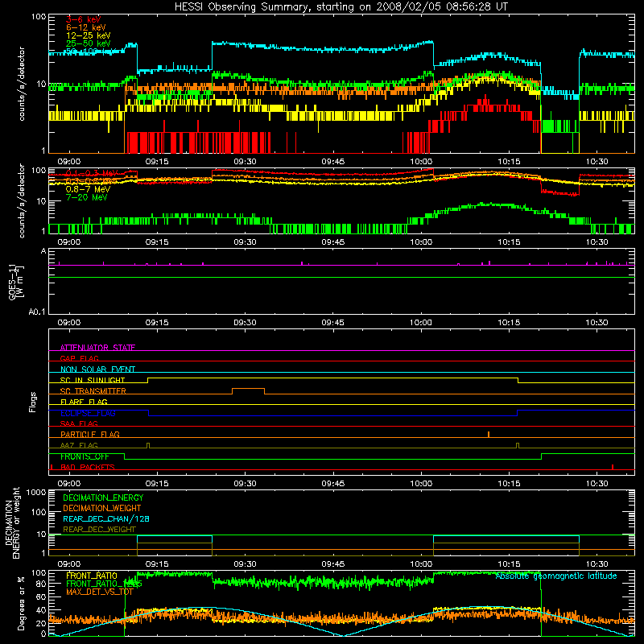Screen dimensions: 644x644
Task: Click the 09:45 tick label under Flags panel
Action: [332, 484]
